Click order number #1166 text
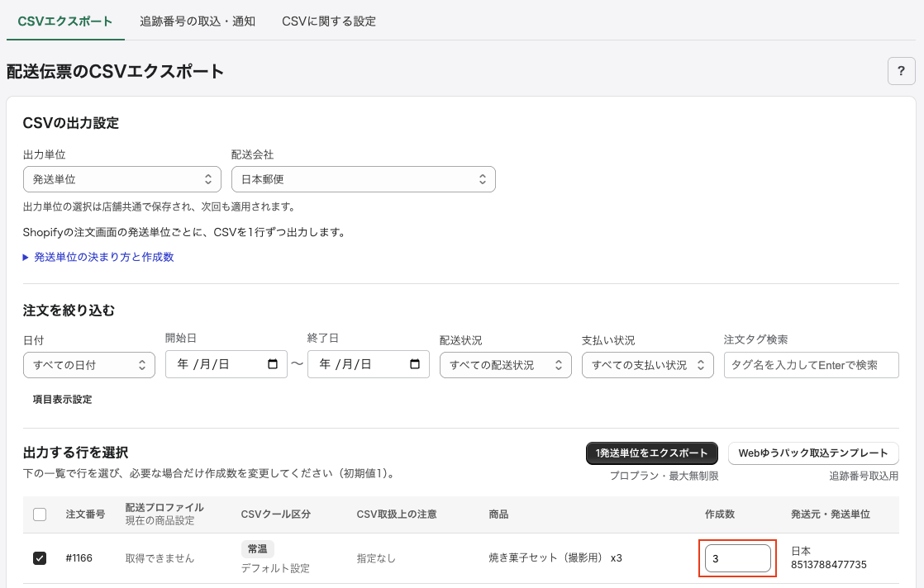 click(x=79, y=558)
